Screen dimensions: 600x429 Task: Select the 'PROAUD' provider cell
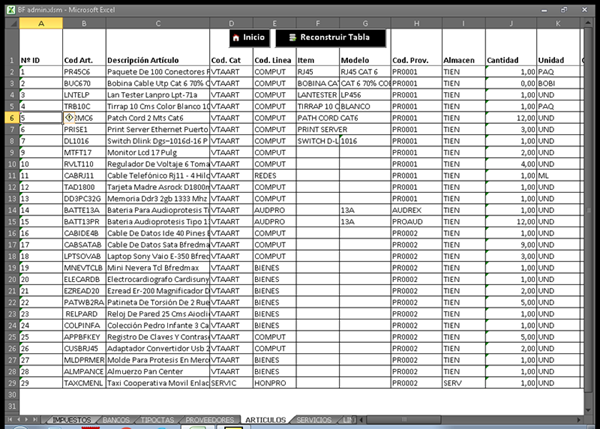416,221
